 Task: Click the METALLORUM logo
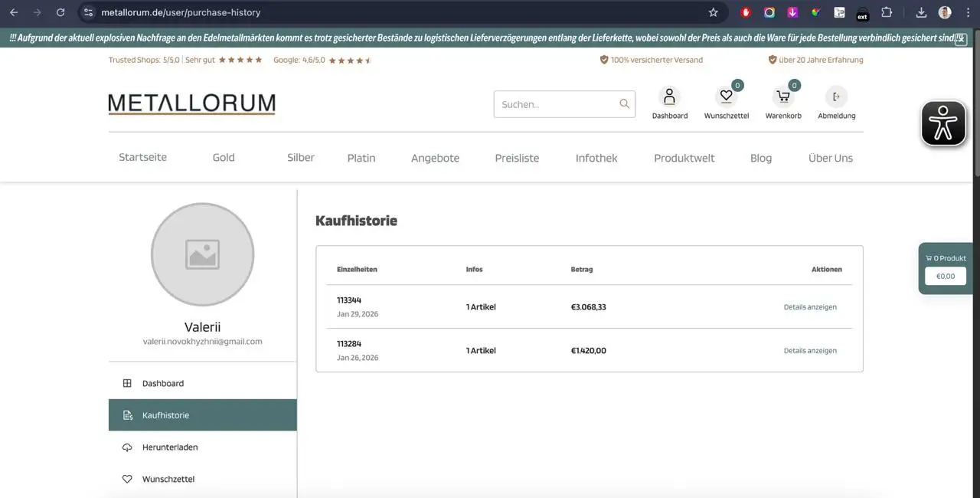(191, 103)
